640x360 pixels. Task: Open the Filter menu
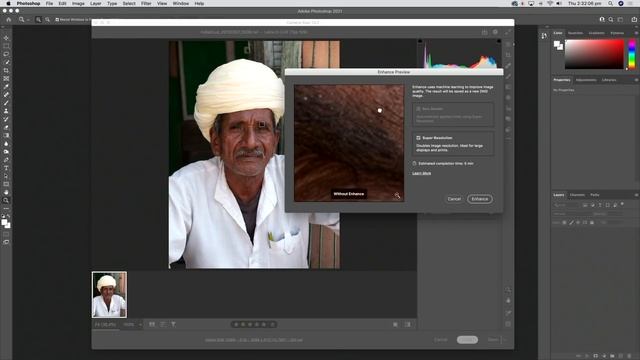(x=146, y=3)
